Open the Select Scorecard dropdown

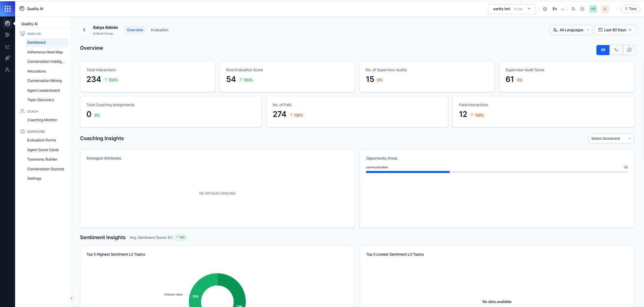click(x=611, y=138)
